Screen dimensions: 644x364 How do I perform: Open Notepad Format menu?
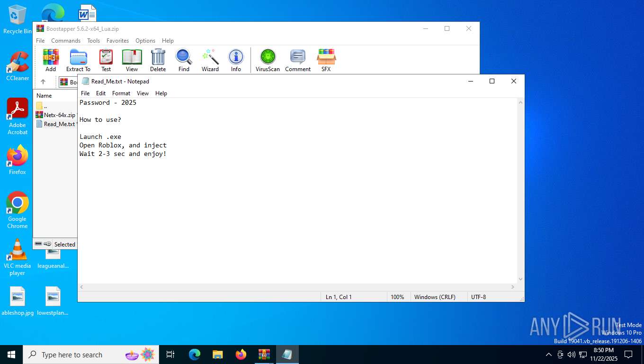point(121,93)
